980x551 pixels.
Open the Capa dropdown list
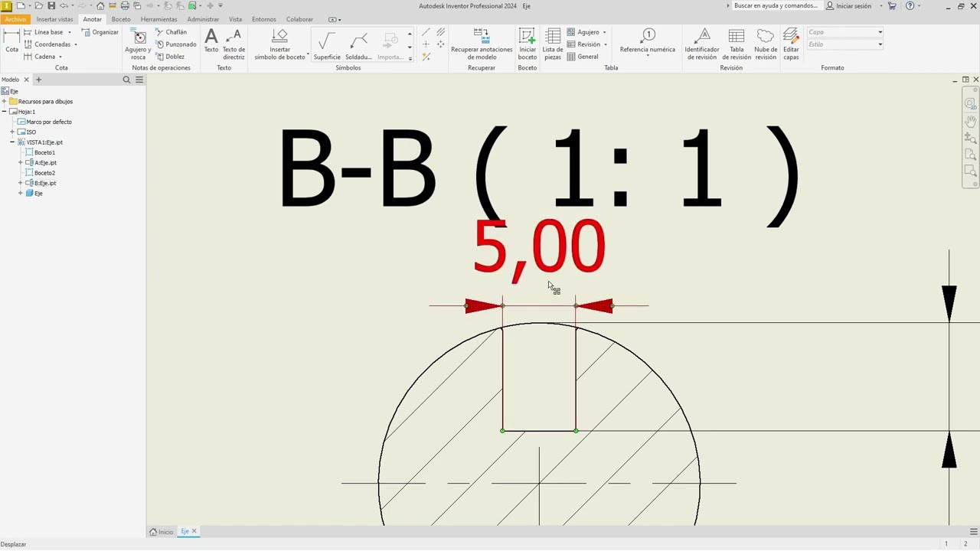tap(845, 32)
